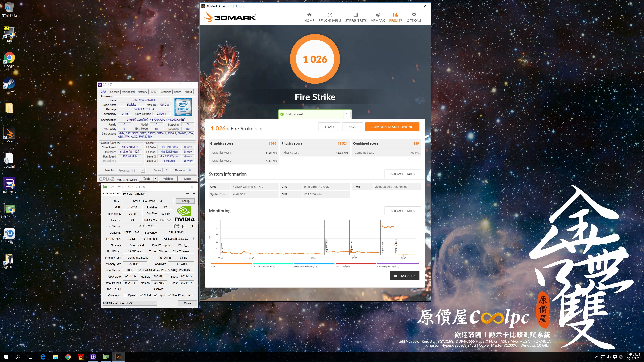Open cpuz.ini file icon
Screen dimensions: 644x362
point(9,160)
